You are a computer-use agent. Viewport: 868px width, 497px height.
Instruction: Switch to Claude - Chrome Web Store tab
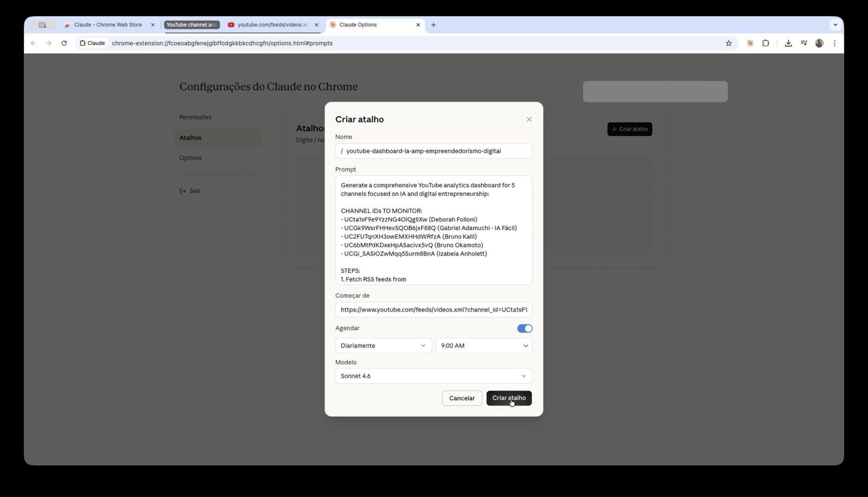point(108,25)
